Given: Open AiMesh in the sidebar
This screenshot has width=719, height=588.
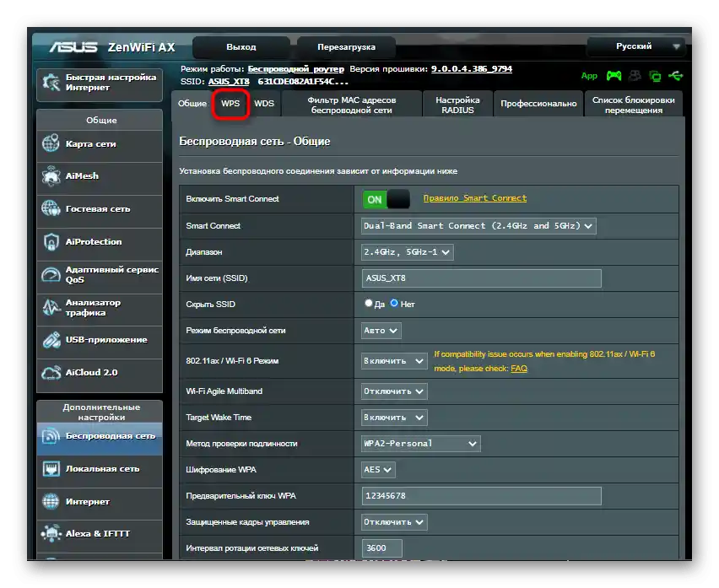Looking at the screenshot, I should click(x=100, y=176).
